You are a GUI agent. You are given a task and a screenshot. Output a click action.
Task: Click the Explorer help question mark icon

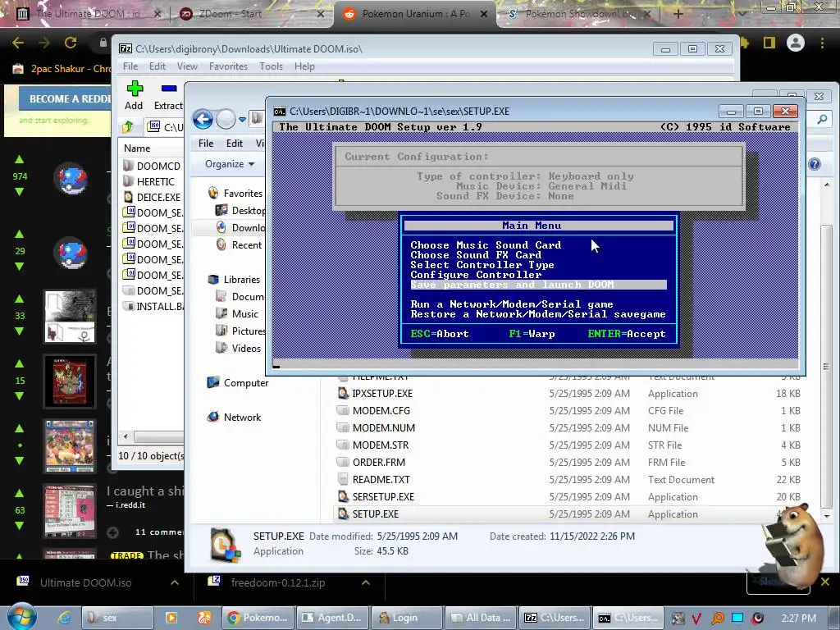[x=815, y=164]
